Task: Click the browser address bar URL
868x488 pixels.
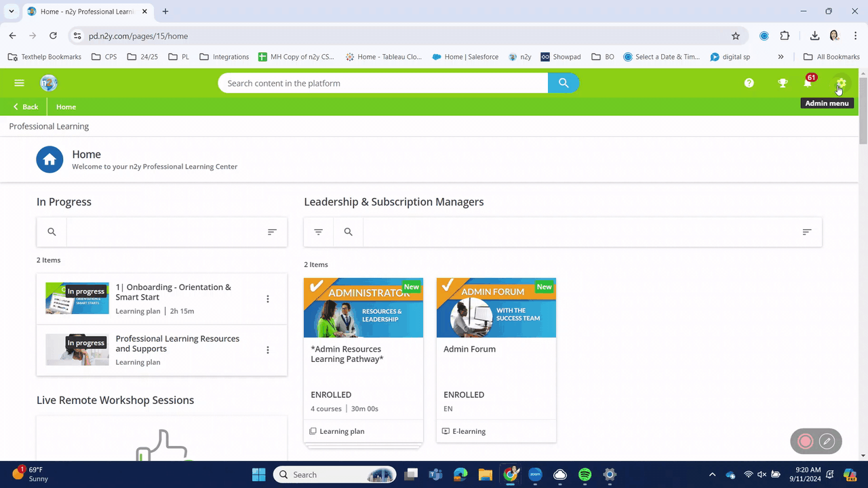Action: click(x=138, y=36)
